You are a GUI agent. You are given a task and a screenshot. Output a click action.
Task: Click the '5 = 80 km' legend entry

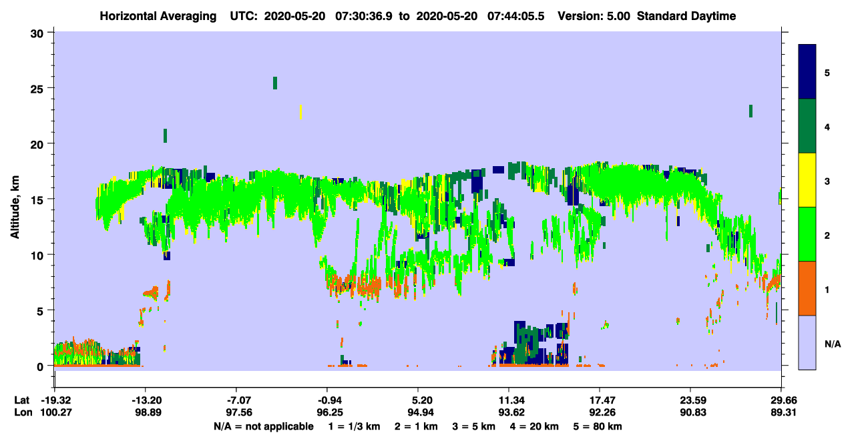coord(598,426)
